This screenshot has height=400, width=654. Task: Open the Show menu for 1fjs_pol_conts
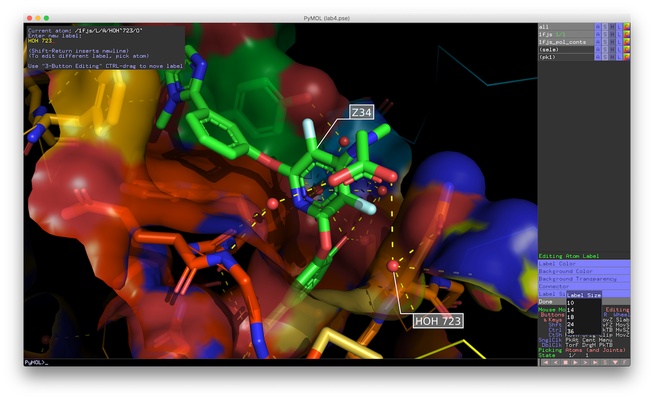click(605, 42)
